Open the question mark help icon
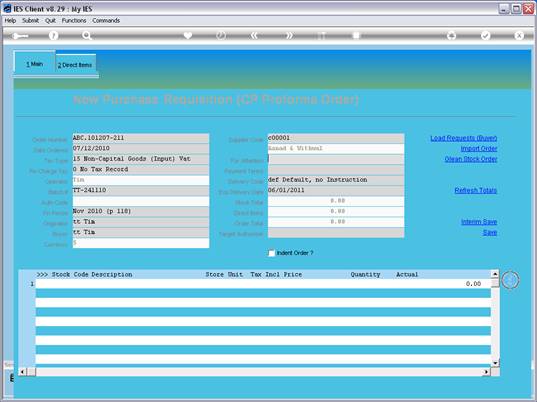The width and height of the screenshot is (537, 402). 53,36
